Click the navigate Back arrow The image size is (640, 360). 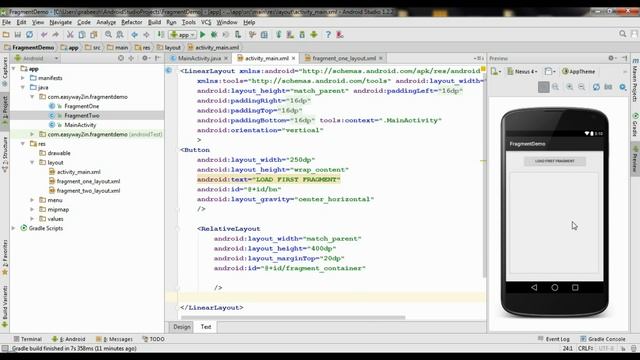[x=134, y=35]
